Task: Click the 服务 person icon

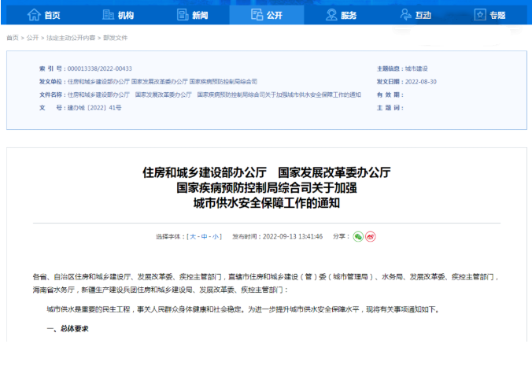Action: click(331, 15)
